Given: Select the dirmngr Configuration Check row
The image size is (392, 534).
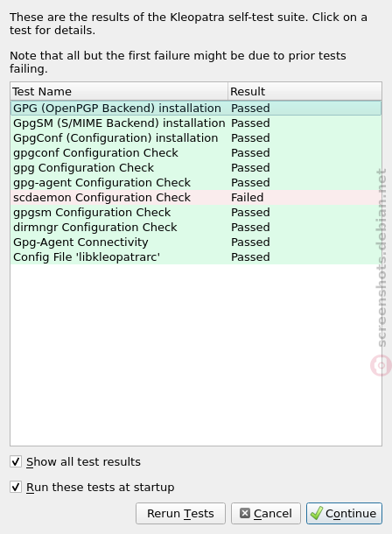Looking at the screenshot, I should point(196,227).
